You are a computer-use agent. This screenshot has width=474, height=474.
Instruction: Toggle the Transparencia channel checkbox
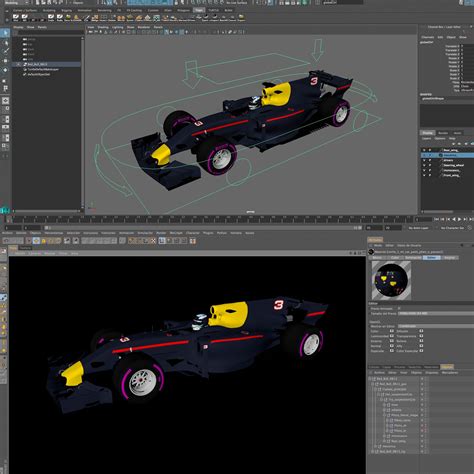421,336
